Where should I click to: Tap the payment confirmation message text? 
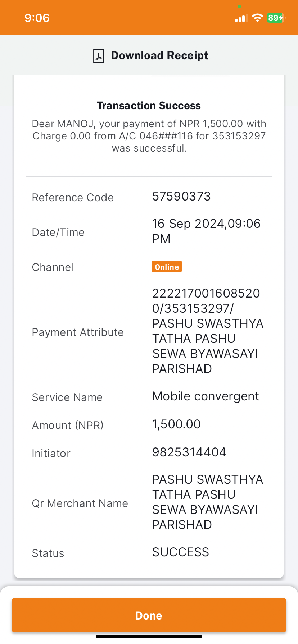(x=149, y=136)
